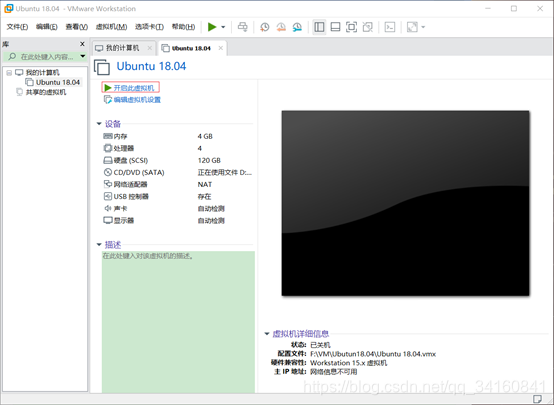
Task: Toggle the thumbnail bar view icon
Action: coord(335,27)
